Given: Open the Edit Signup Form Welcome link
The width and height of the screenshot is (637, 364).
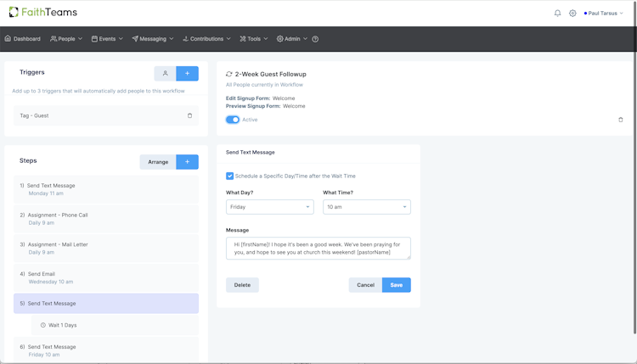Looking at the screenshot, I should pyautogui.click(x=284, y=98).
